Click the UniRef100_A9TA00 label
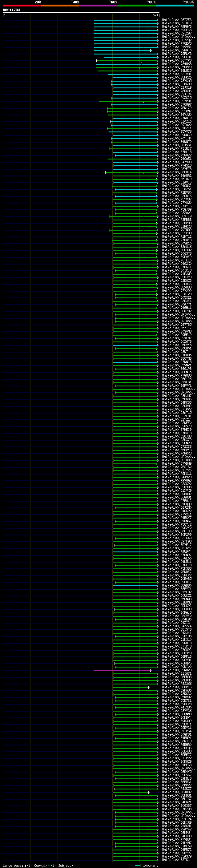This screenshot has width=197, height=868. tap(177, 125)
